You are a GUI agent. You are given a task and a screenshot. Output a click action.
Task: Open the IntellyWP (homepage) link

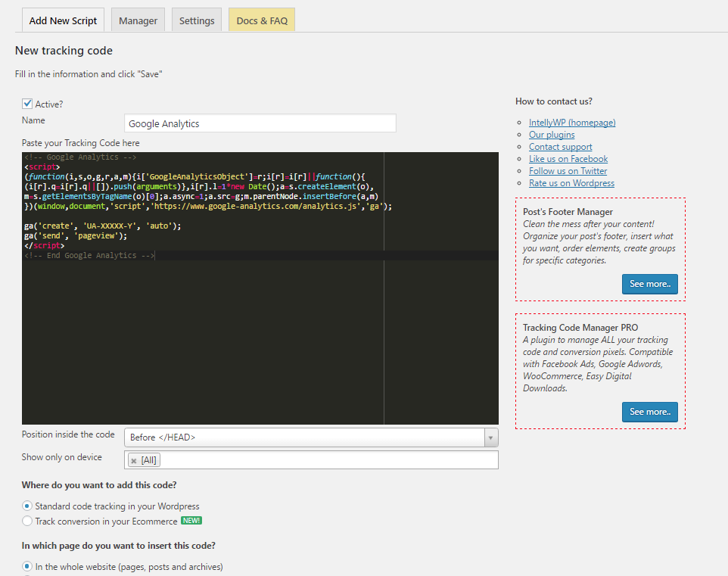pos(572,123)
